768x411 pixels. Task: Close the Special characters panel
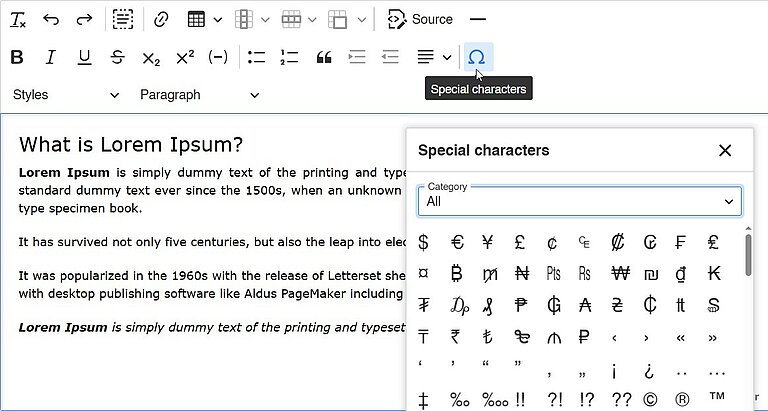pyautogui.click(x=725, y=151)
